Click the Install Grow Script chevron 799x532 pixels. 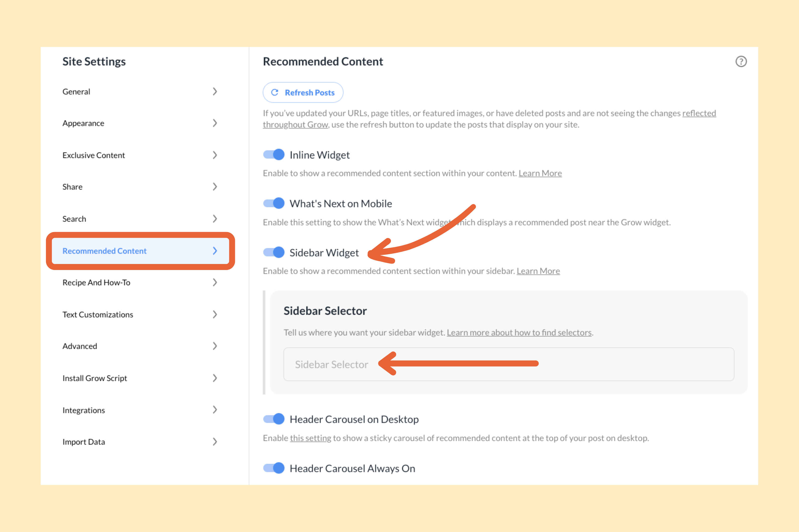tap(215, 378)
